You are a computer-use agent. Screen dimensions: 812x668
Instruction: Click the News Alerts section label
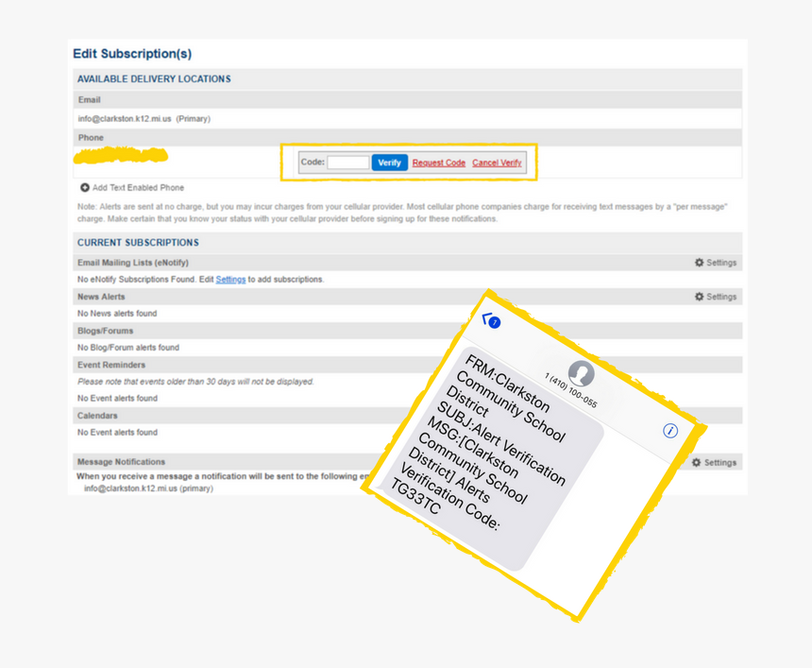click(x=101, y=297)
